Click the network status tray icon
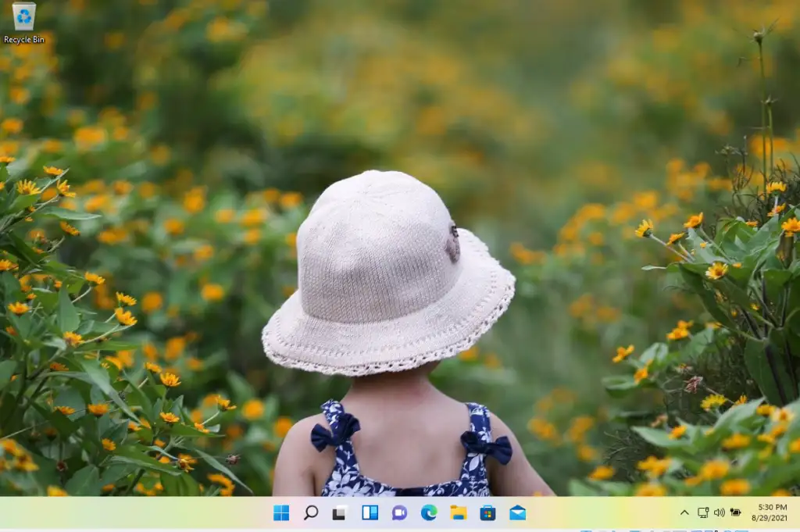 click(703, 513)
